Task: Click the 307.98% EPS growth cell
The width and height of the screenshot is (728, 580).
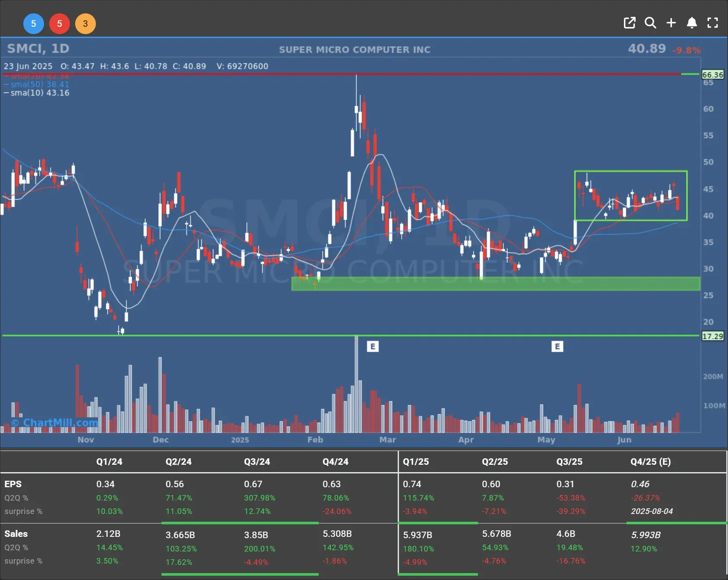Action: click(260, 498)
